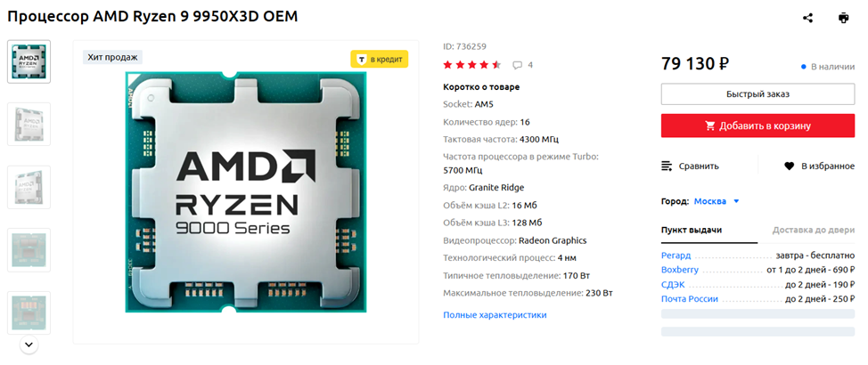
Task: Open the main AMD Ryzen product image
Action: (246, 192)
